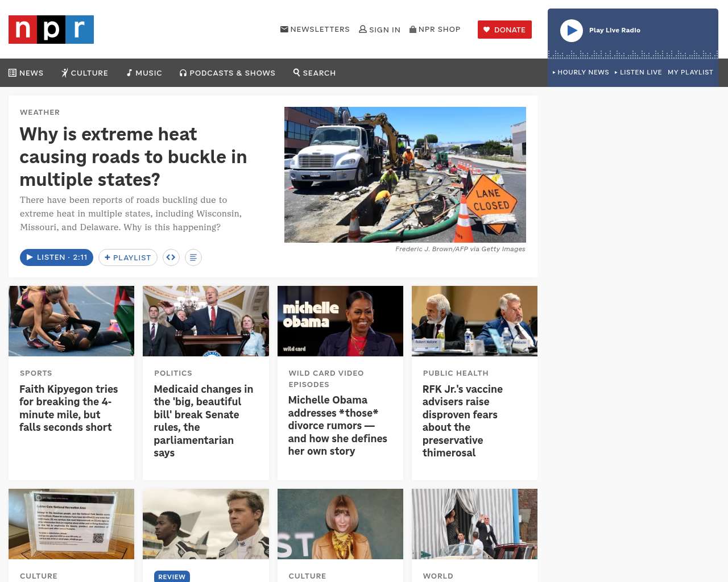Open My Playlist in the player

690,72
